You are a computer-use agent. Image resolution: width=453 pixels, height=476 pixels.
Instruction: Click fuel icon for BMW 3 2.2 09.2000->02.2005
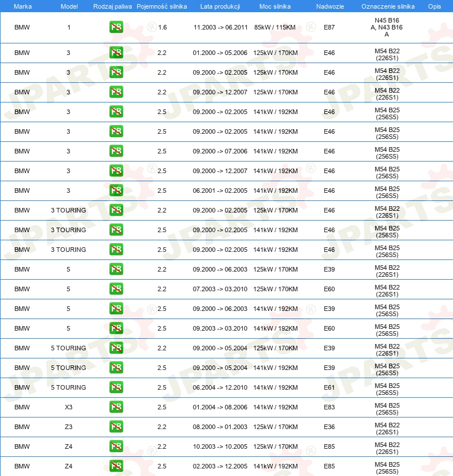(x=116, y=72)
